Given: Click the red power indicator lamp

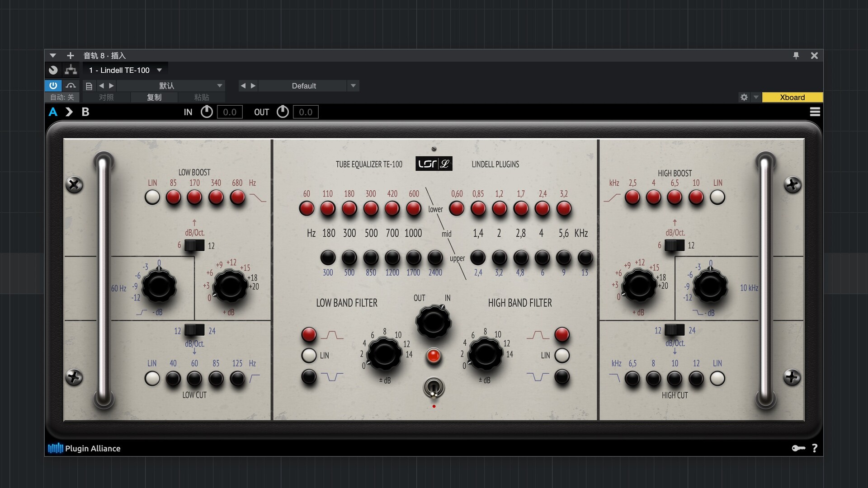Looking at the screenshot, I should (x=433, y=356).
